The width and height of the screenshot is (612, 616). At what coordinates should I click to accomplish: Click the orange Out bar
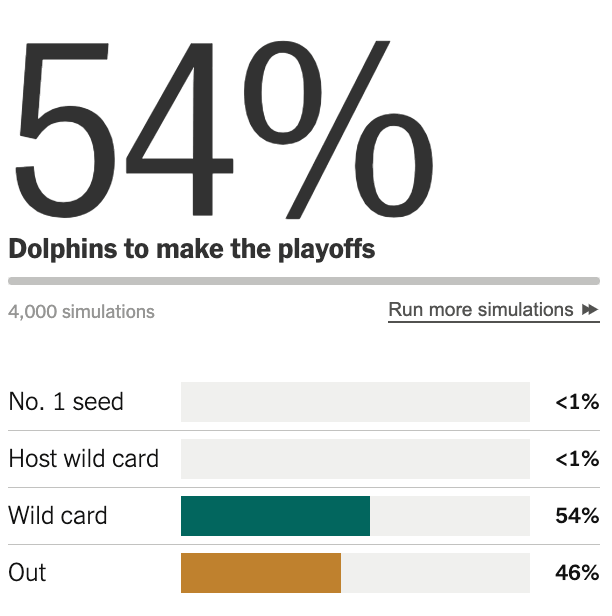[x=261, y=573]
